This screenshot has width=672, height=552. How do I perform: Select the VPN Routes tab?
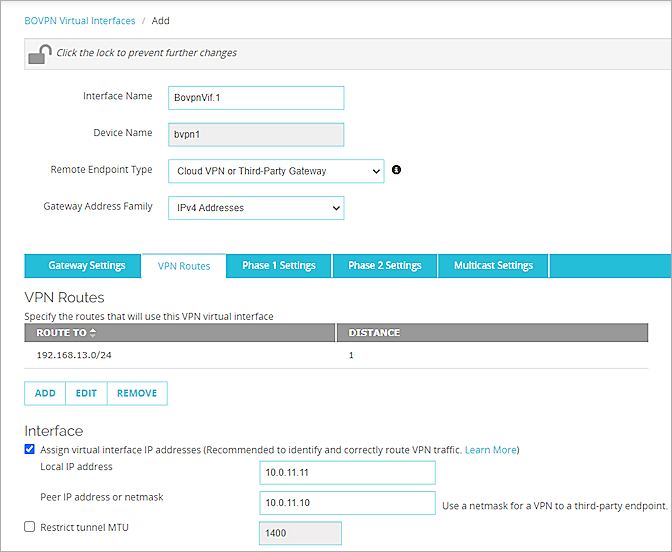pos(184,266)
